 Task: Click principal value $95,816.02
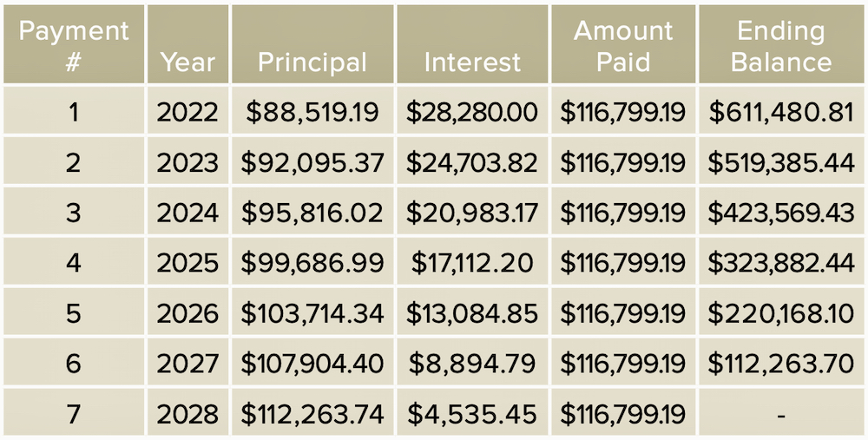[312, 213]
